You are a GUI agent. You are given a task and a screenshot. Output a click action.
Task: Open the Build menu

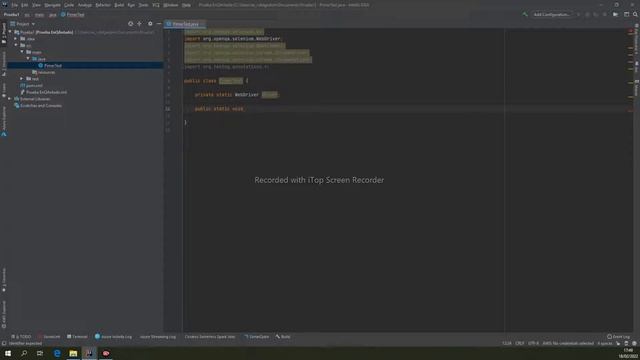[119, 5]
